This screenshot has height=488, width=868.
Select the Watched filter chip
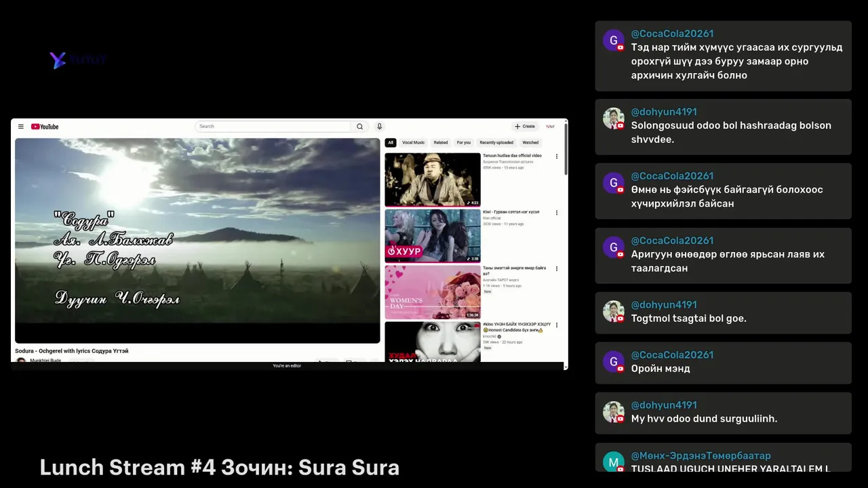coord(530,142)
